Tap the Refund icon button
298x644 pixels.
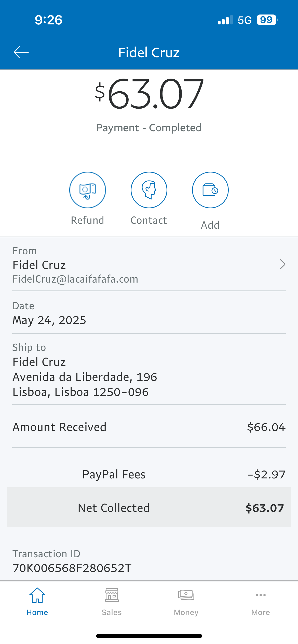87,190
